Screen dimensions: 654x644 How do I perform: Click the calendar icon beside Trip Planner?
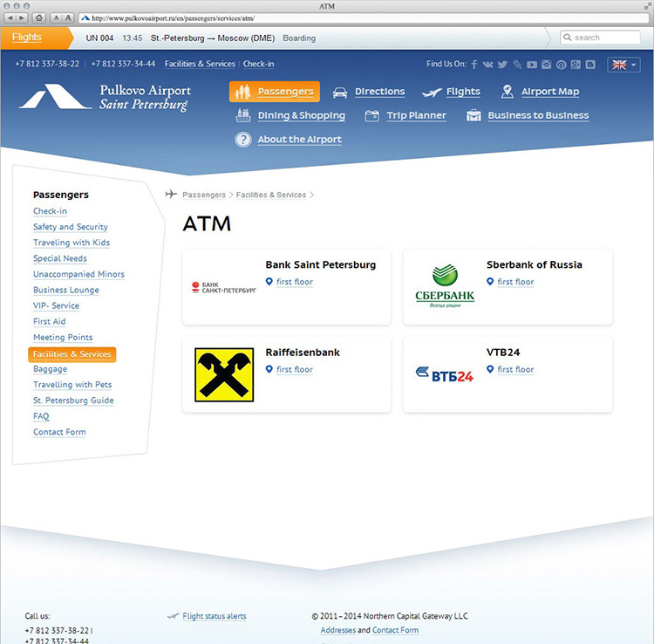(x=372, y=115)
